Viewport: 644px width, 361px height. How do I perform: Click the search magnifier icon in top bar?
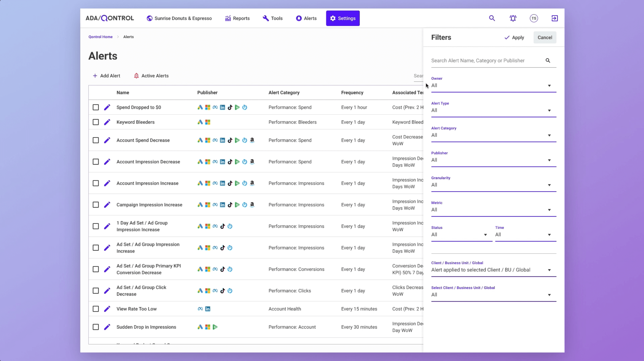(x=492, y=18)
